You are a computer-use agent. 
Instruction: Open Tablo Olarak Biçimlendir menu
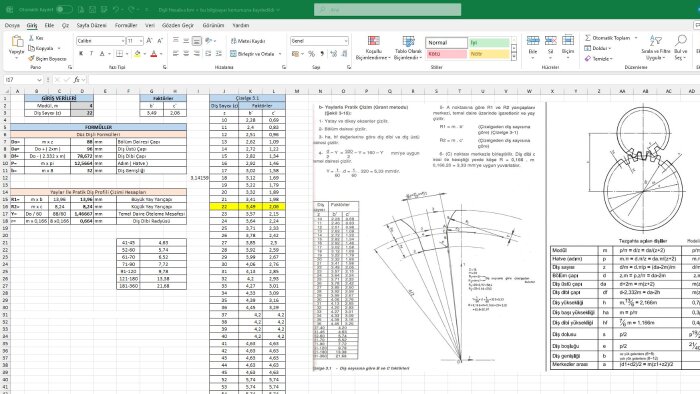[408, 47]
